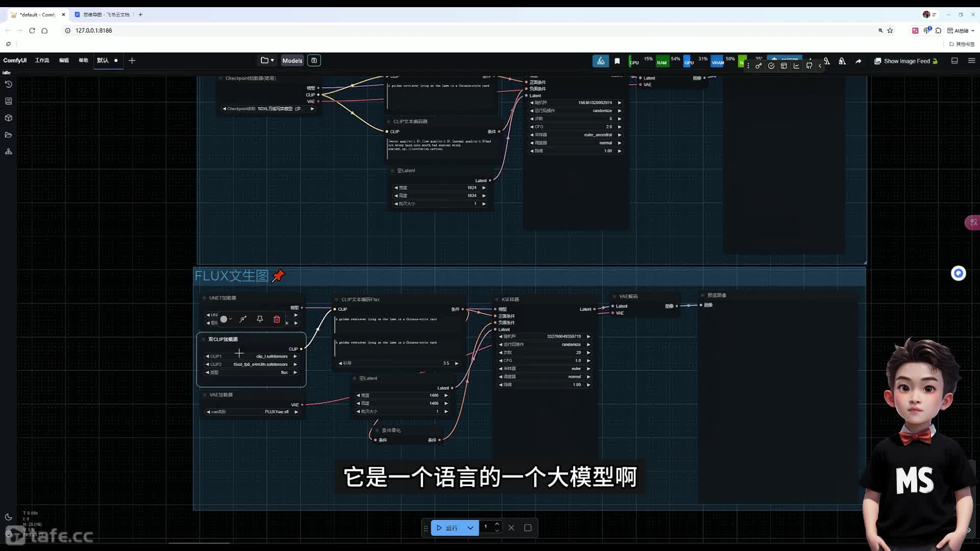The width and height of the screenshot is (980, 551).
Task: Collapse the 双CLIP加载器 node via title dot
Action: tap(204, 339)
